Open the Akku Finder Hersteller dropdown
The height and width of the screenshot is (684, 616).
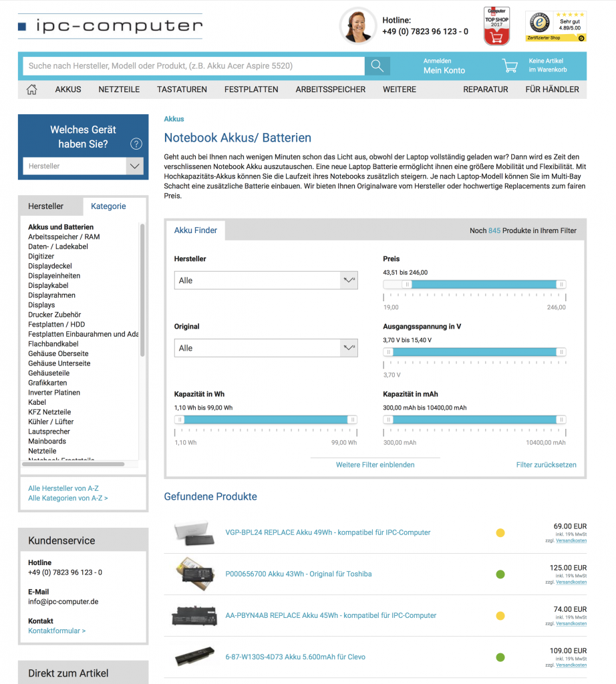(266, 281)
